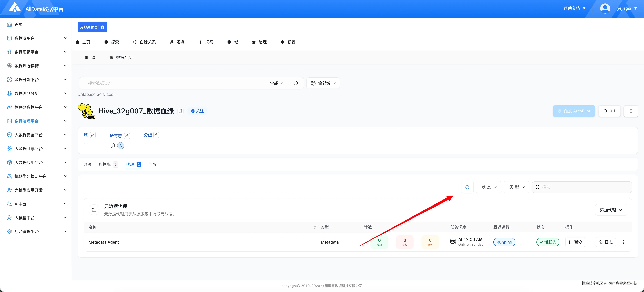Expand 数据湖仓存储 sidebar chevron

point(65,66)
